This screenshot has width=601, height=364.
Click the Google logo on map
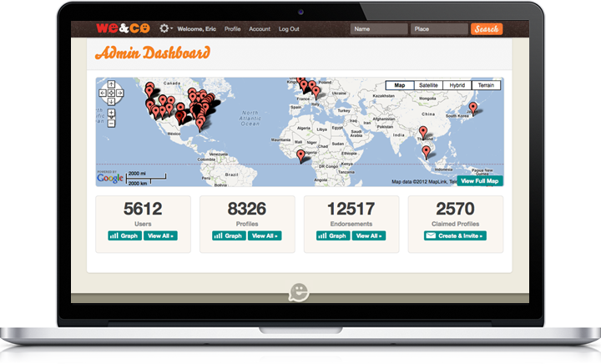pyautogui.click(x=110, y=177)
